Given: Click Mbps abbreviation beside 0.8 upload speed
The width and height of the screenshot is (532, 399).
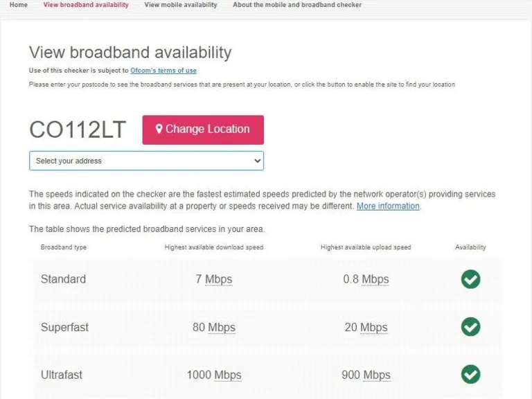Looking at the screenshot, I should click(x=375, y=280).
